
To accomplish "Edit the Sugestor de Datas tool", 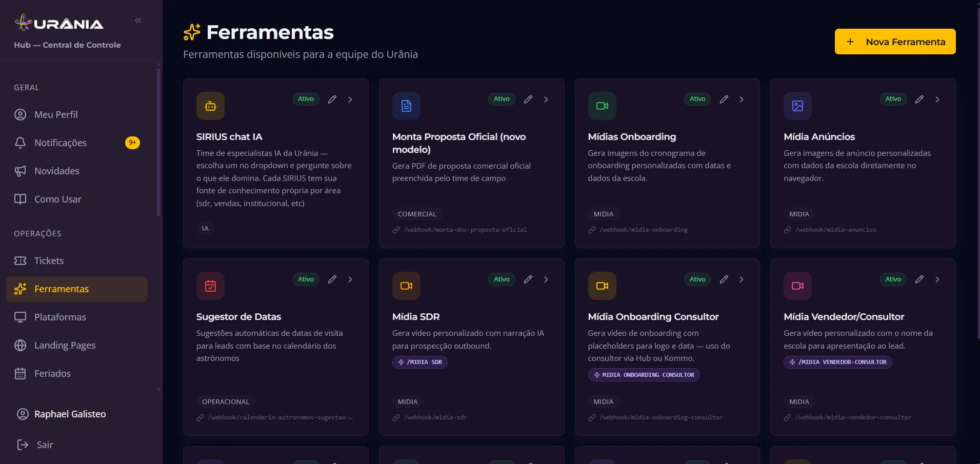I will (332, 279).
